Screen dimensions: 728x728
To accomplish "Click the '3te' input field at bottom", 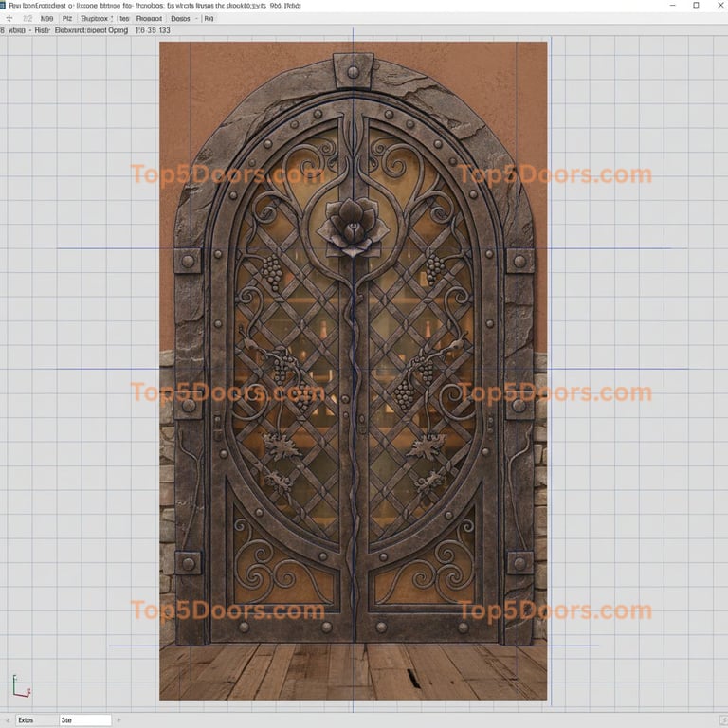I will point(85,720).
